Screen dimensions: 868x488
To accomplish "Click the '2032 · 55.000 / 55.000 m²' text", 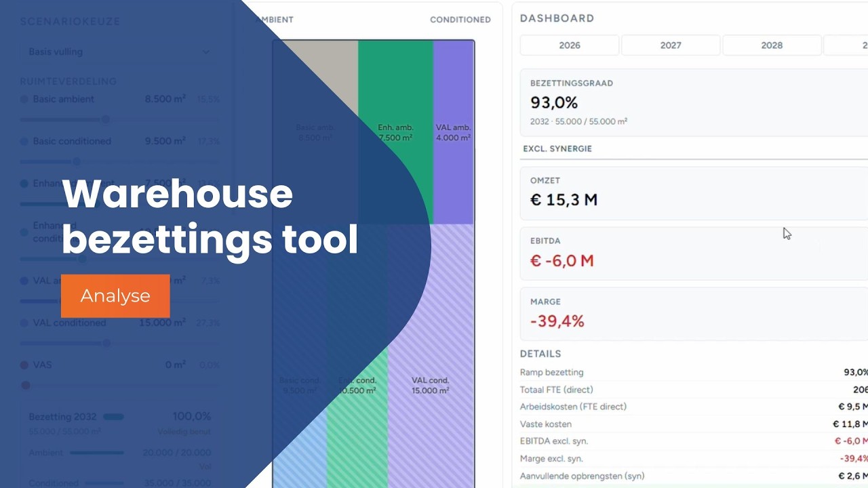I will 578,121.
